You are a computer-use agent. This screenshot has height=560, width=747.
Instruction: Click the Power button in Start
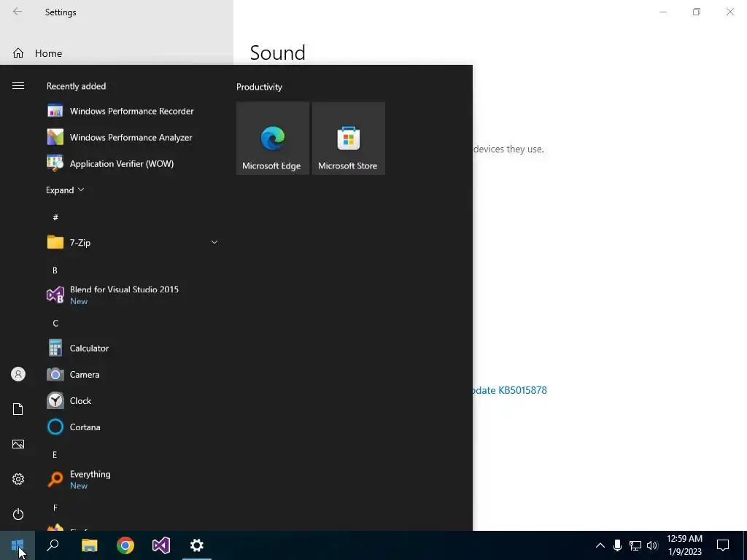tap(18, 514)
